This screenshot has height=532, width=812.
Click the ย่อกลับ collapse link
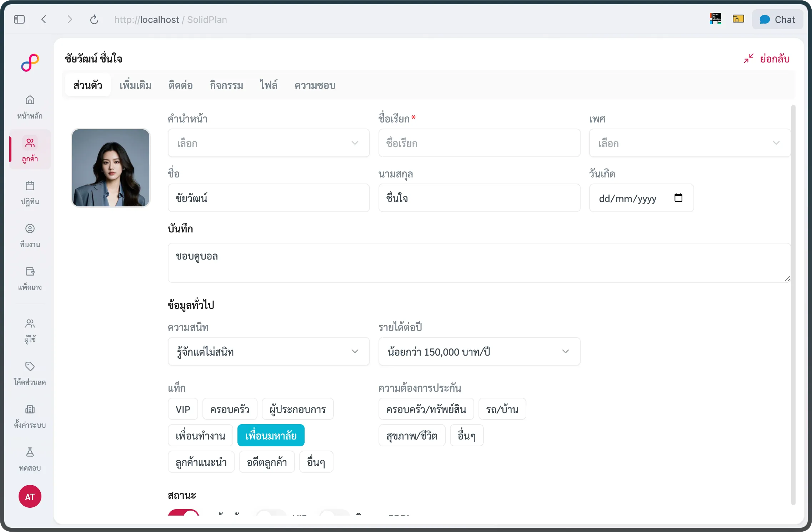775,59
